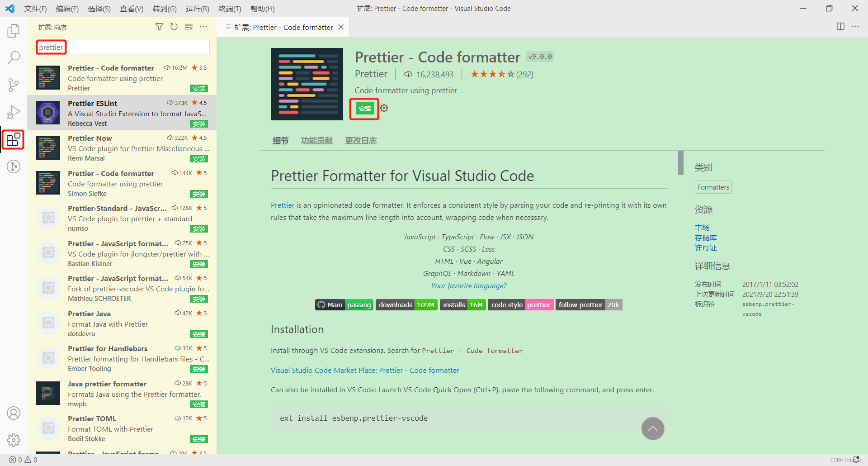The image size is (868, 466).
Task: Click the Formatters category tag
Action: [713, 187]
